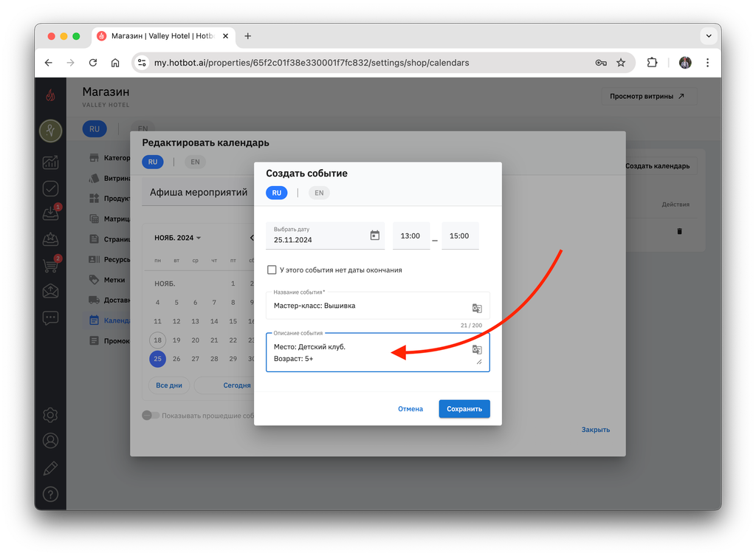
Task: Click translate icon in event description field
Action: tap(477, 349)
